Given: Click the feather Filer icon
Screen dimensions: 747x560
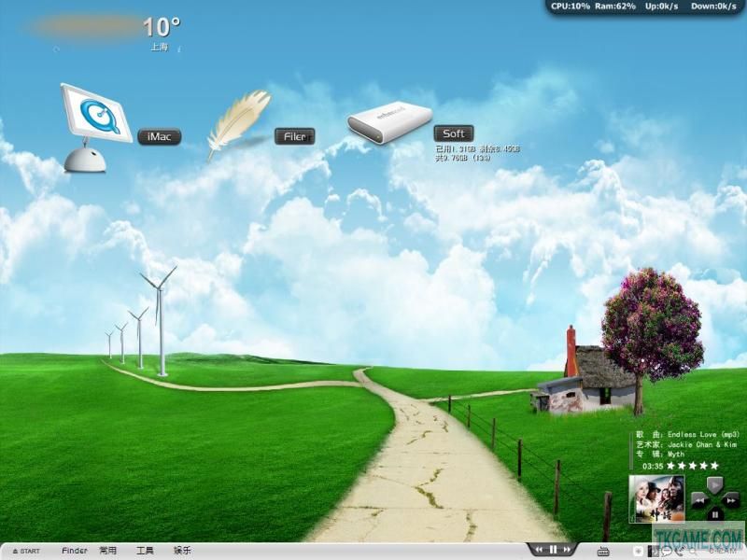Looking at the screenshot, I should click(x=238, y=125).
